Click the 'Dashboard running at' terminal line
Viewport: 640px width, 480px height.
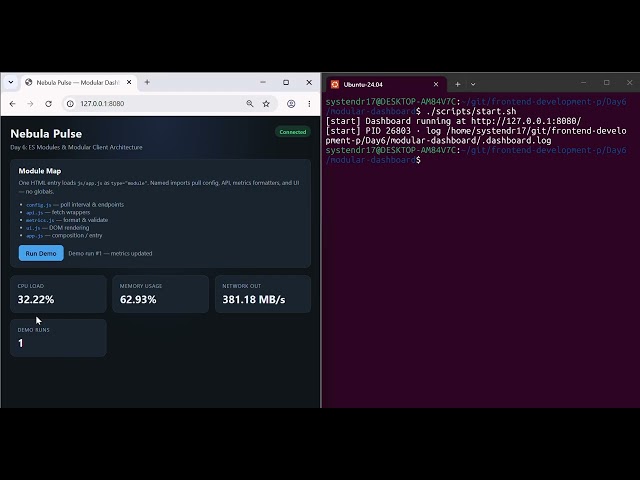(453, 121)
